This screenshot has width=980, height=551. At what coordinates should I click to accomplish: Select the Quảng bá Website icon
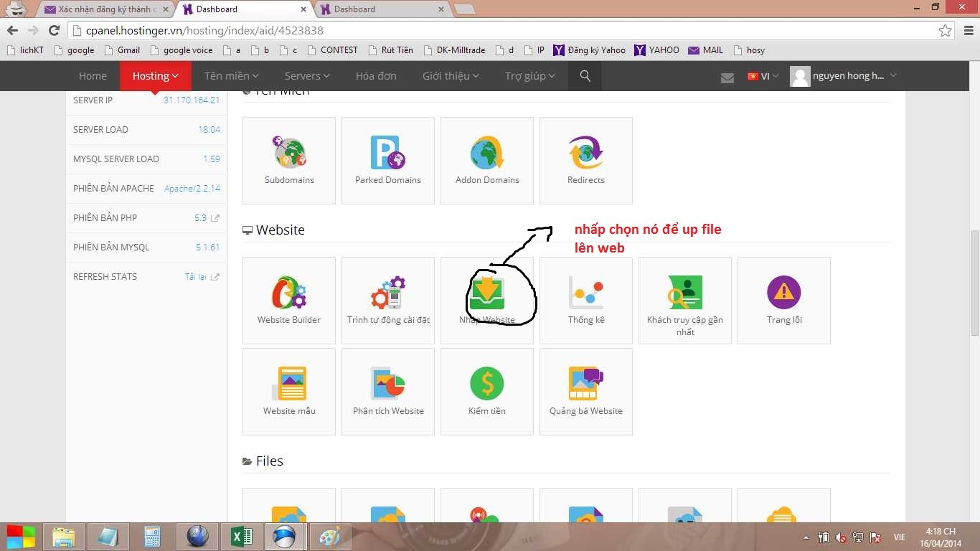pos(586,391)
